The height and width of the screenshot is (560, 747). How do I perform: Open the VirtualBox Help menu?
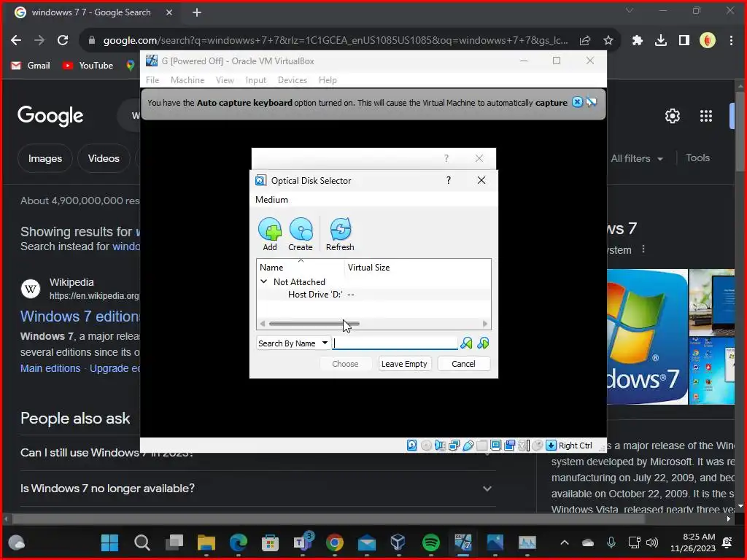click(328, 80)
